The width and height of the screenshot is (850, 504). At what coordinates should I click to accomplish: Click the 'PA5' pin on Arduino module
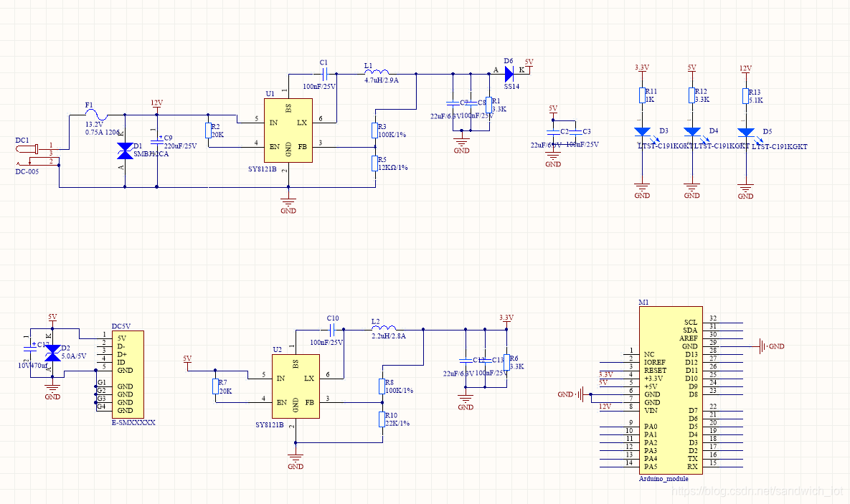(x=651, y=467)
